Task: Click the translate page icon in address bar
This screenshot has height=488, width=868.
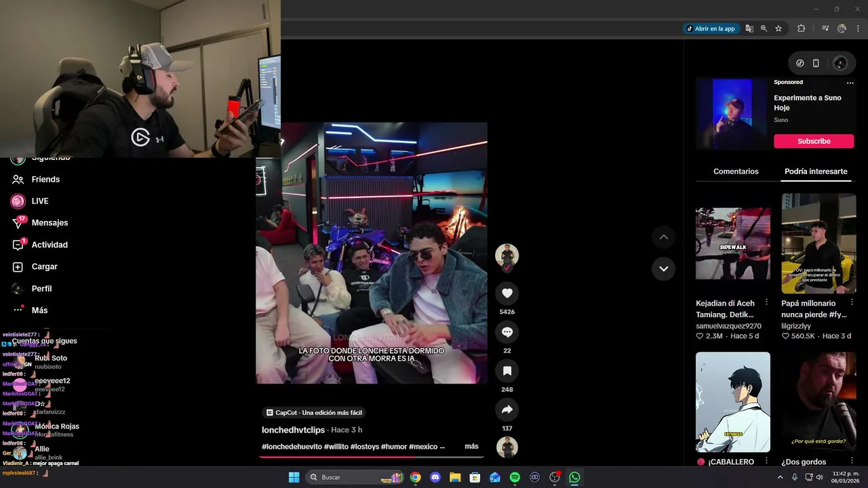Action: click(x=749, y=28)
